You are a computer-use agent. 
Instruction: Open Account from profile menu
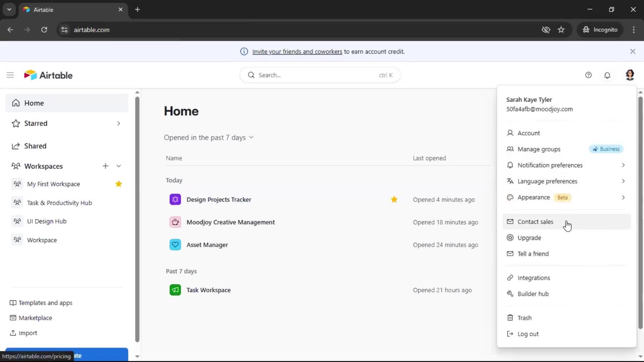[x=567, y=133]
